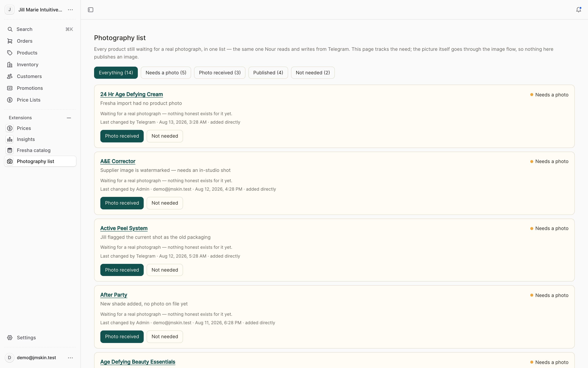The width and height of the screenshot is (588, 368).
Task: Click the Search field in sidebar
Action: coord(40,29)
